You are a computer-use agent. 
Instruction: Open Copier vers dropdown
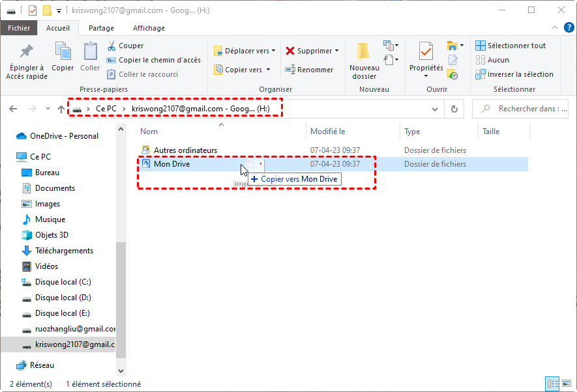point(243,70)
